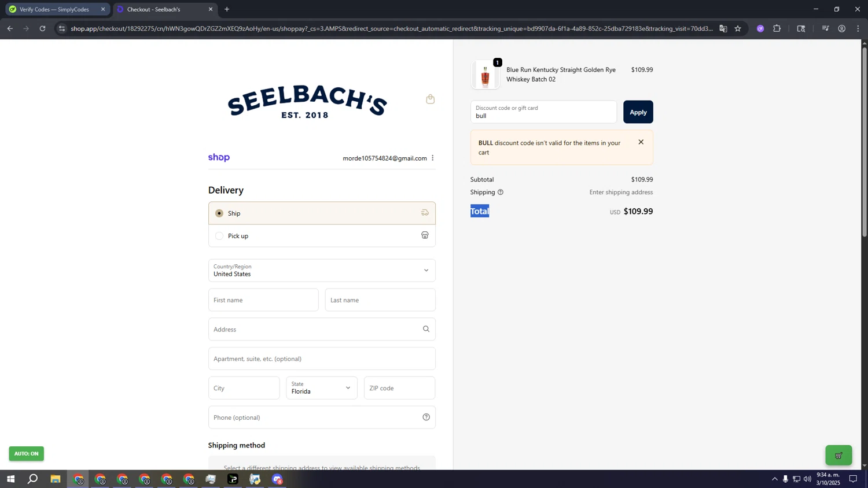Click the Seelbach's store logo
The height and width of the screenshot is (488, 868).
click(x=307, y=102)
